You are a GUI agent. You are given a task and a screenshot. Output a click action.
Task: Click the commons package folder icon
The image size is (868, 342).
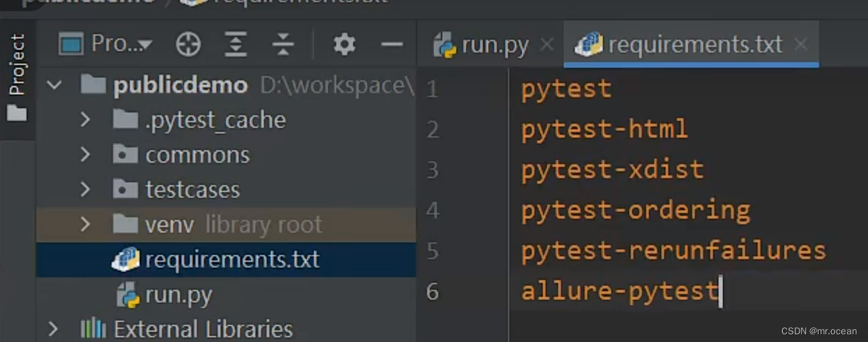tap(125, 154)
